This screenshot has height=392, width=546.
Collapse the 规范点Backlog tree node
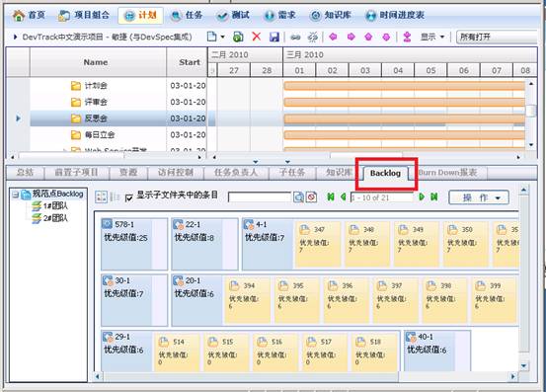pyautogui.click(x=15, y=195)
